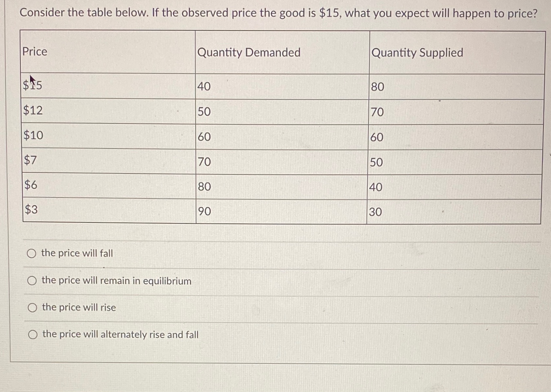
Task: Select the radio button for 'the price will fall'
Action: (x=32, y=253)
